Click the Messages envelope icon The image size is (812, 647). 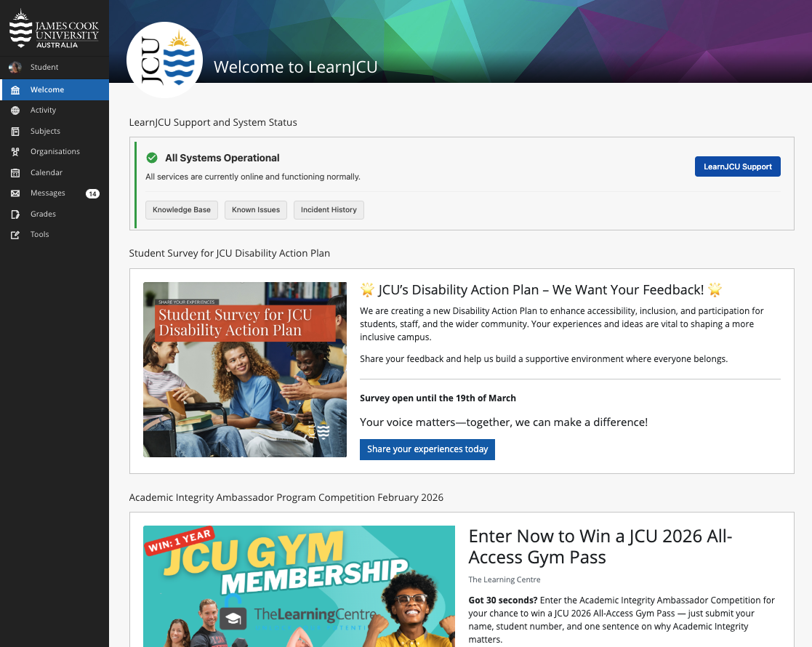15,193
